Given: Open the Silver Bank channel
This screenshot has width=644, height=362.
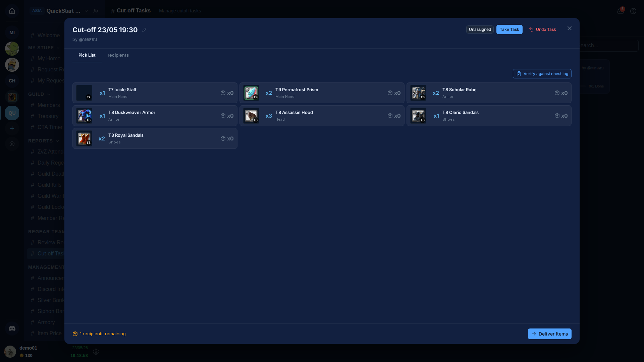Looking at the screenshot, I should click(x=46, y=300).
